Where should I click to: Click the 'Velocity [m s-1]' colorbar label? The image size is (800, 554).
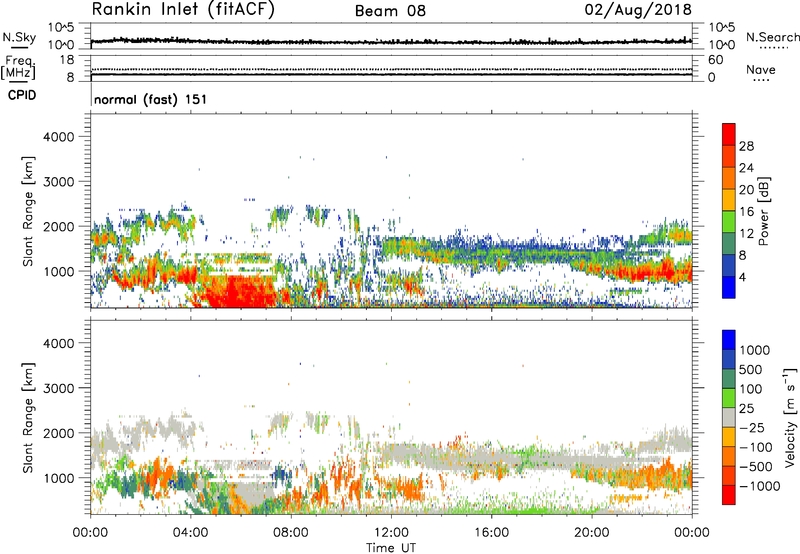[x=790, y=417]
